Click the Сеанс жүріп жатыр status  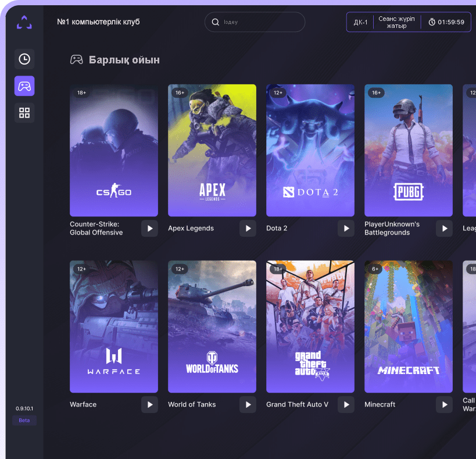click(x=396, y=22)
